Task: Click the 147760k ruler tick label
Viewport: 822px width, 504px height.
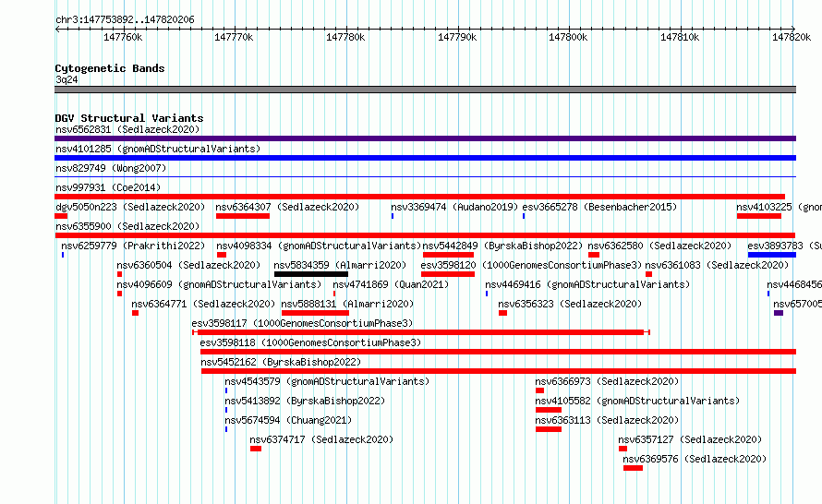Action: (123, 37)
